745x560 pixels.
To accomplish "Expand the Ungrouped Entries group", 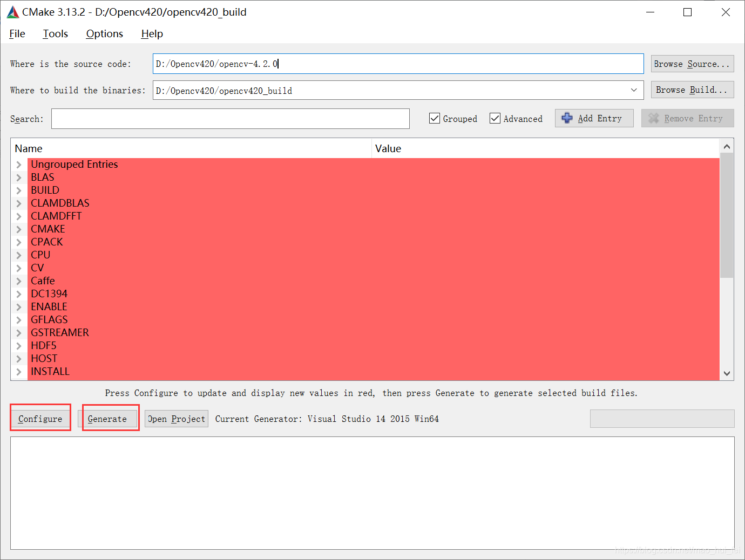I will tap(19, 165).
